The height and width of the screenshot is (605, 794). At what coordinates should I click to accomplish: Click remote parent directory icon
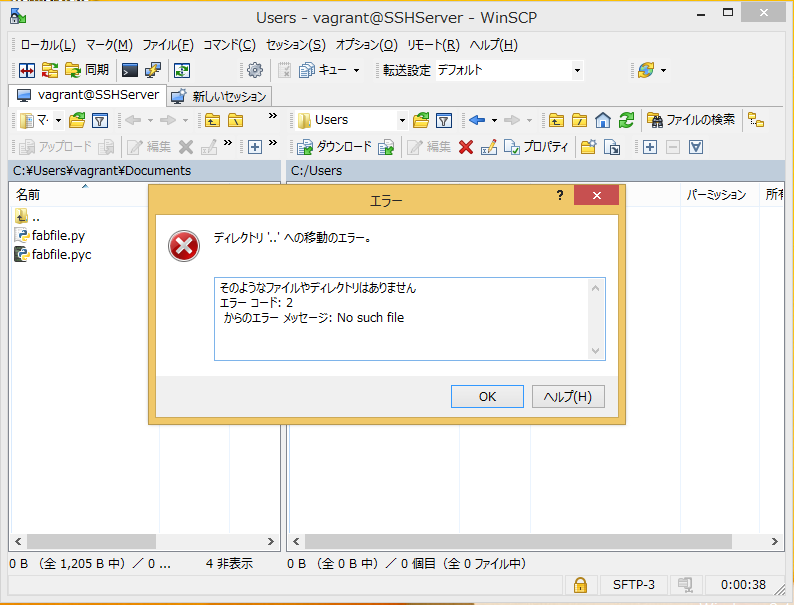[x=557, y=120]
